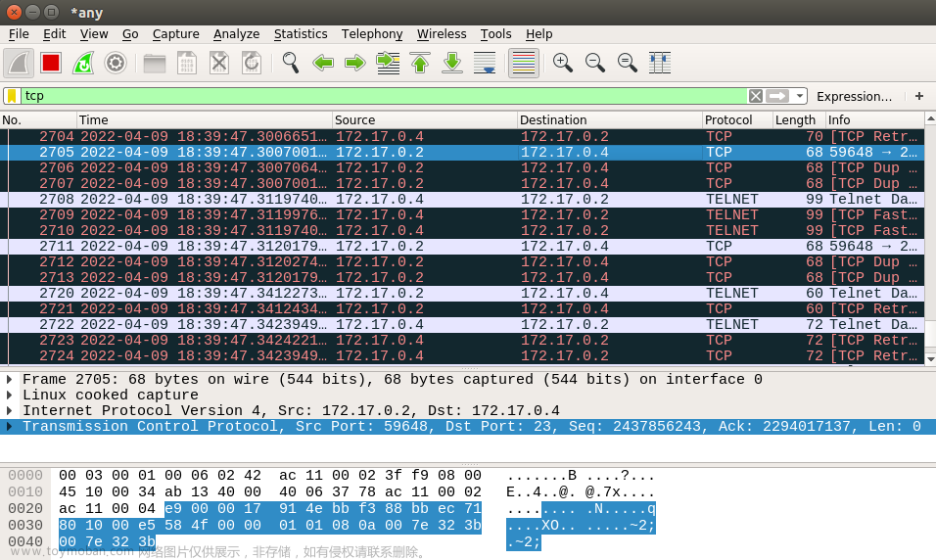This screenshot has height=560, width=936.
Task: Expand the Linux cooked capture node
Action: [10, 395]
